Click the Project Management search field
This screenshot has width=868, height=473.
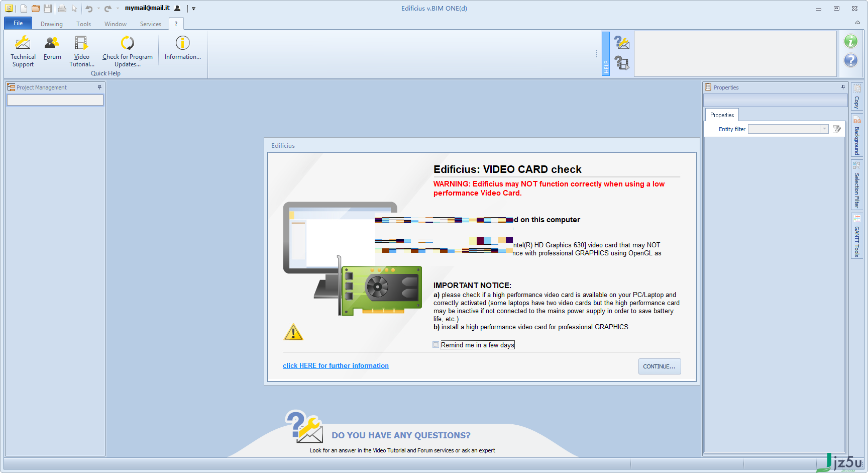[x=55, y=100]
